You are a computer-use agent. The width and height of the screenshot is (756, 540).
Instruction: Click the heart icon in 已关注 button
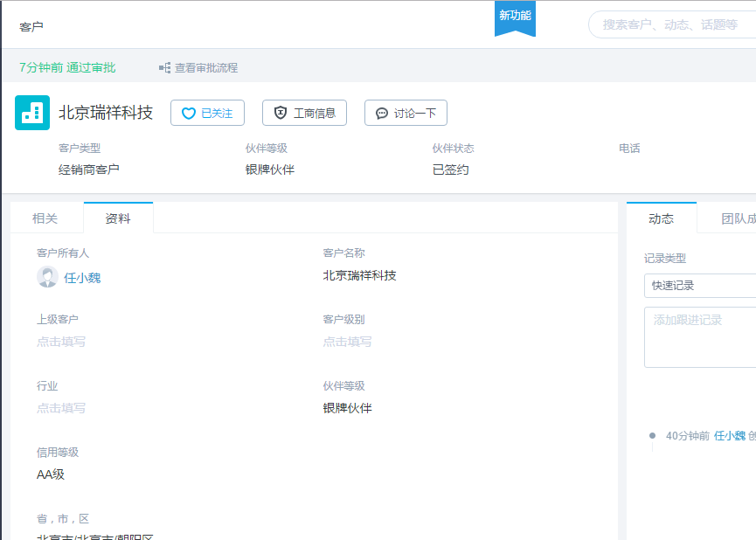(x=188, y=114)
